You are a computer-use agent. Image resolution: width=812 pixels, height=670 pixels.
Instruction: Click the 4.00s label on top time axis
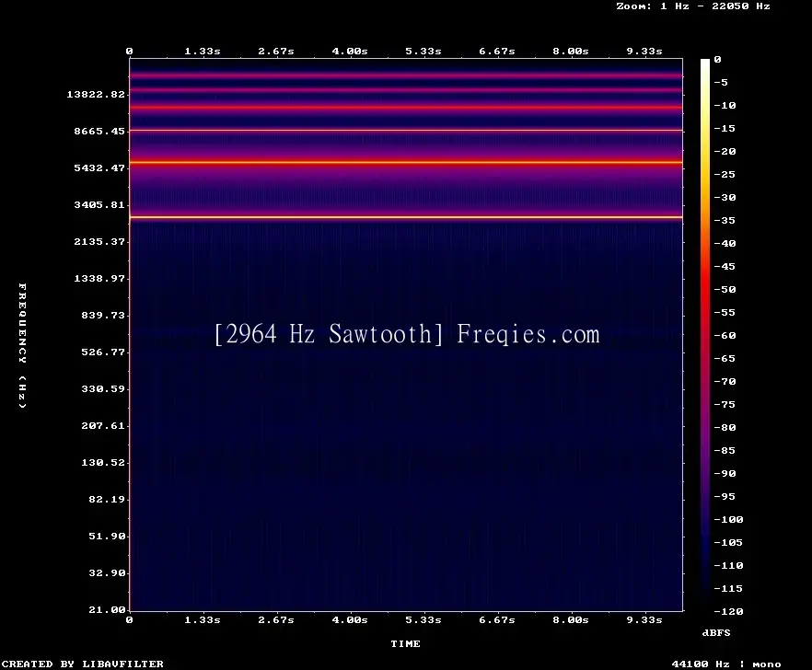click(x=350, y=52)
